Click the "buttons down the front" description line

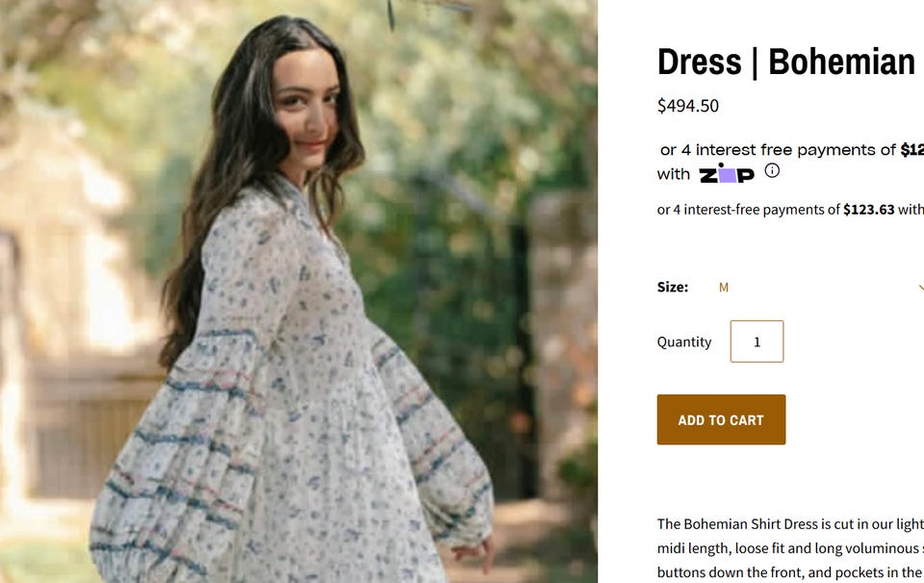789,572
